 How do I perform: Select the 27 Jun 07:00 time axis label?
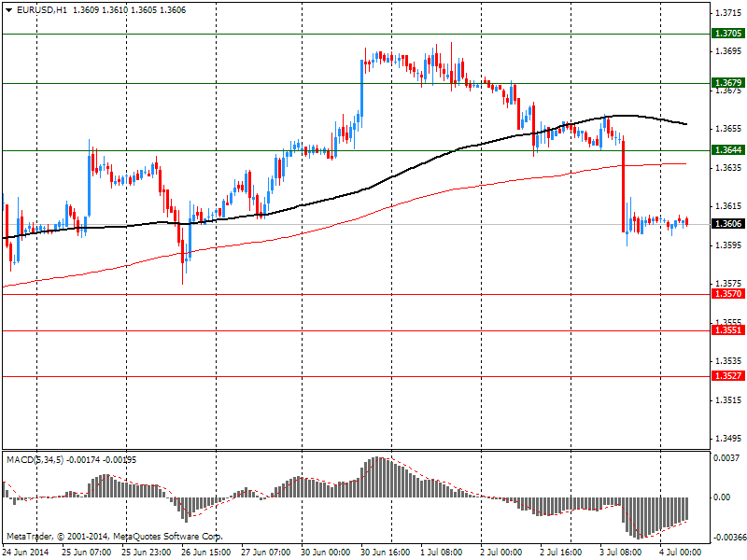pos(266,553)
